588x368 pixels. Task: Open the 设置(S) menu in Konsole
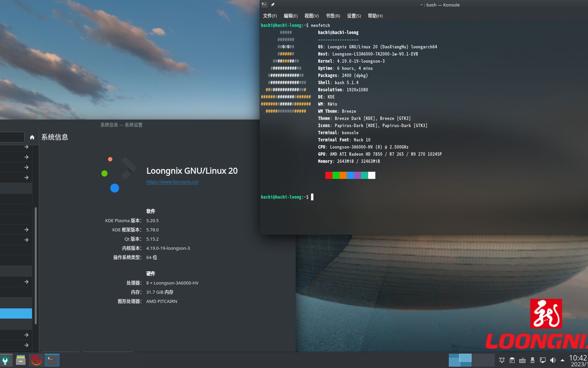354,16
